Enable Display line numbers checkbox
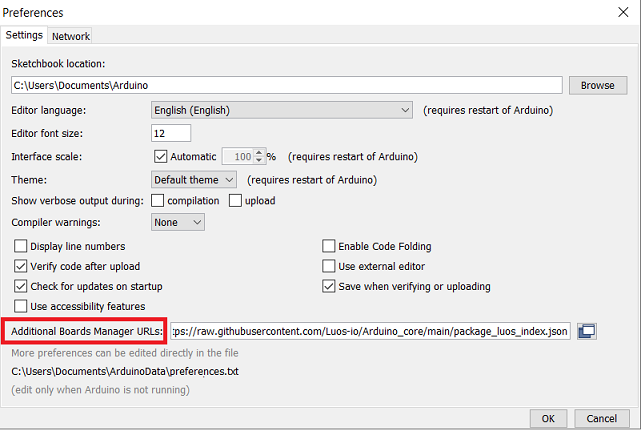641x431 pixels. coord(21,246)
